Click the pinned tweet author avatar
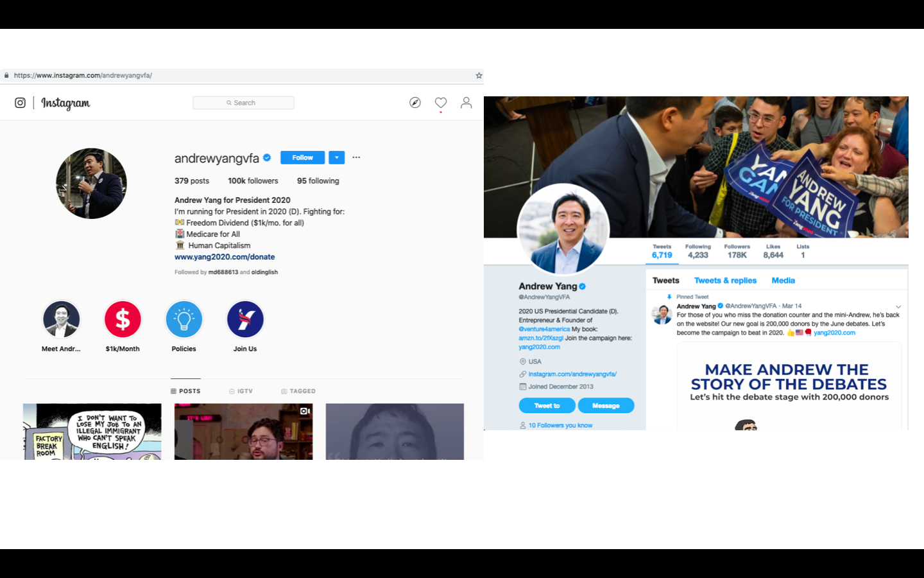Screen dimensions: 924x578 tap(662, 314)
